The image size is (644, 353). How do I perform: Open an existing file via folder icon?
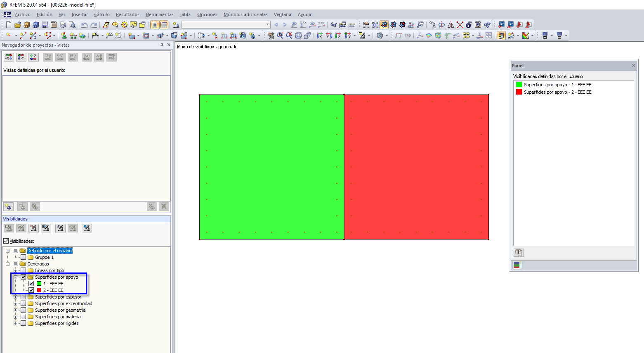(x=18, y=25)
